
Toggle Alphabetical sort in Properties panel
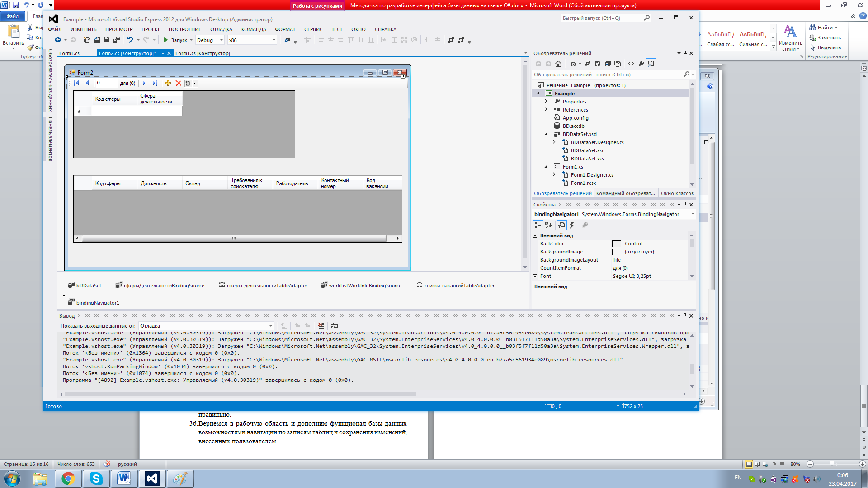tap(548, 225)
